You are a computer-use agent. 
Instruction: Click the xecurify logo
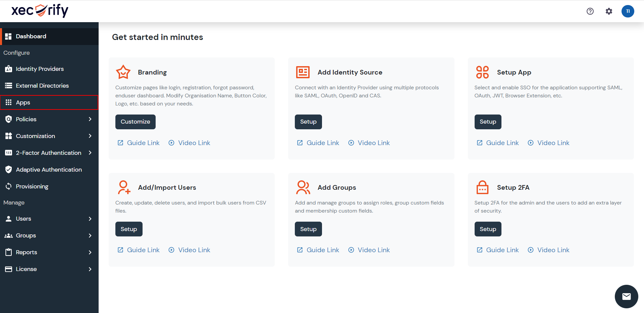coord(40,10)
